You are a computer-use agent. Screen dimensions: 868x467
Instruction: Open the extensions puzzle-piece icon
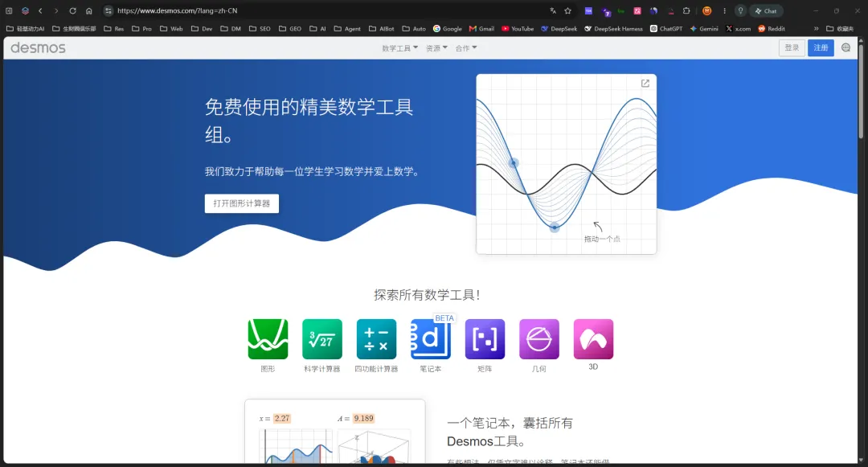tap(686, 10)
